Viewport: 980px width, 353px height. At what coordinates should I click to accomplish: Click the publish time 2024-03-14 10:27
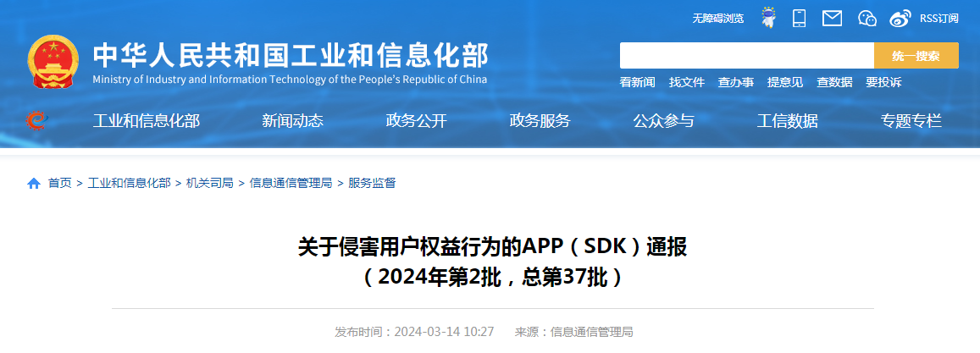tap(444, 332)
